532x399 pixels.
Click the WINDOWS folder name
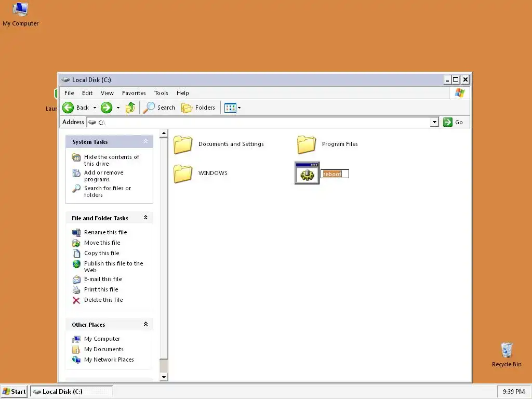[x=212, y=173]
